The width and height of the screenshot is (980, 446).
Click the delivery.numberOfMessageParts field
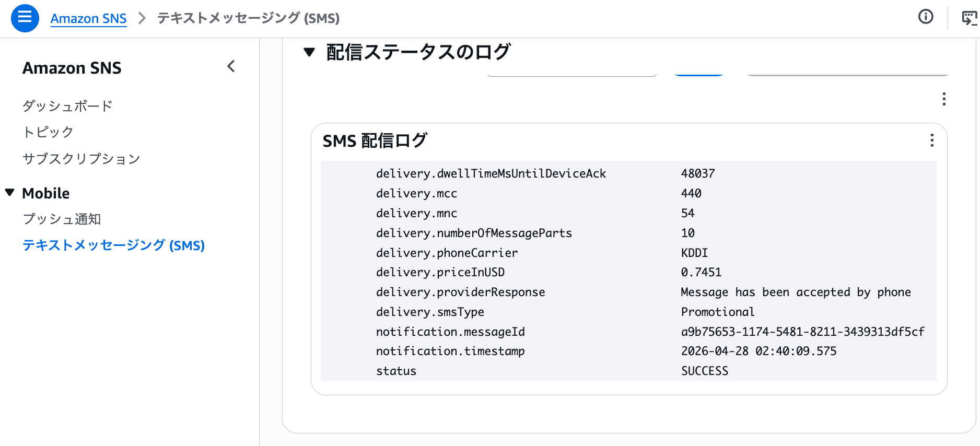474,233
